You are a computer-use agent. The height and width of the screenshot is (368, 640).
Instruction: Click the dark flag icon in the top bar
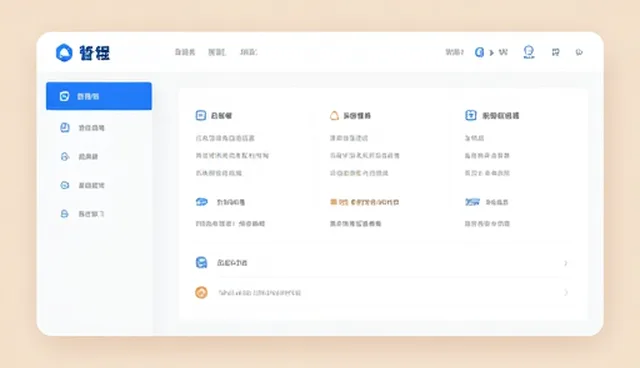pyautogui.click(x=556, y=52)
